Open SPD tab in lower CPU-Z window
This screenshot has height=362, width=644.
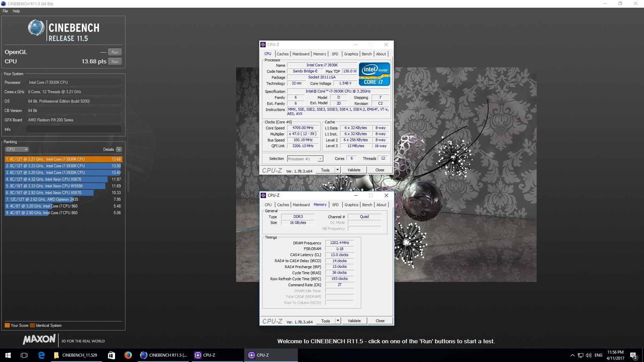(x=335, y=205)
